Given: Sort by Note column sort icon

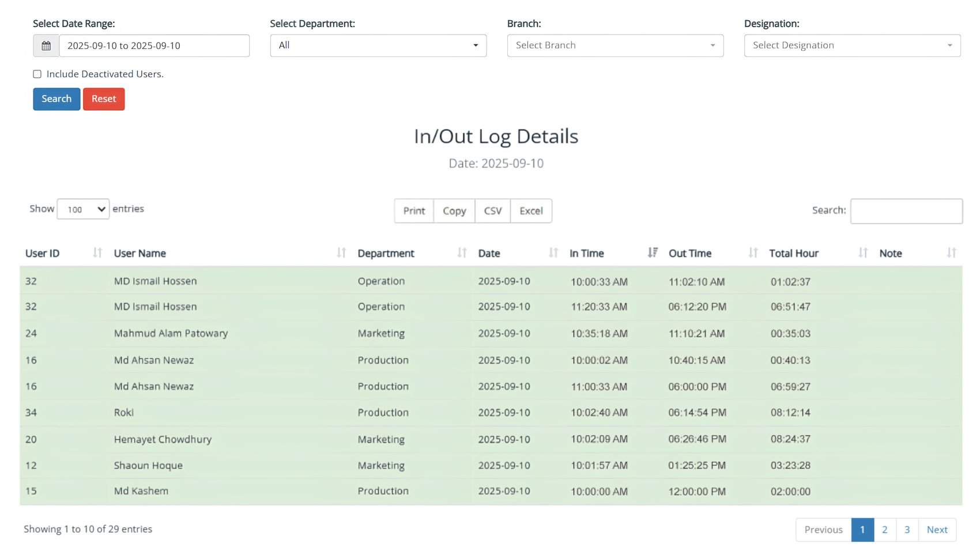Looking at the screenshot, I should (x=951, y=253).
